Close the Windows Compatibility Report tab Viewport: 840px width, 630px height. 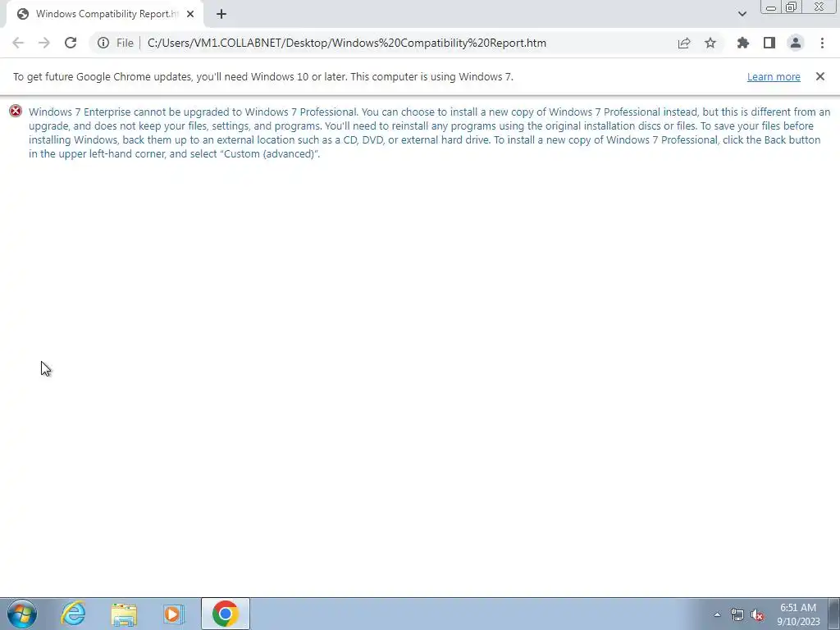click(x=190, y=14)
